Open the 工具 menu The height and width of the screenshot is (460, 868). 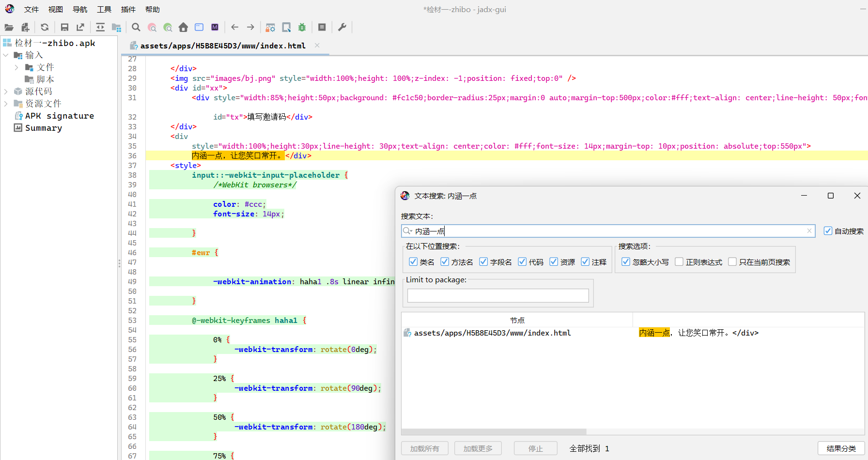tap(104, 9)
